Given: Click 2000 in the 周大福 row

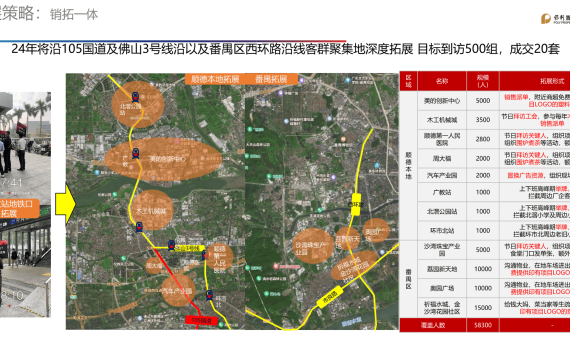Looking at the screenshot, I should 483,159.
